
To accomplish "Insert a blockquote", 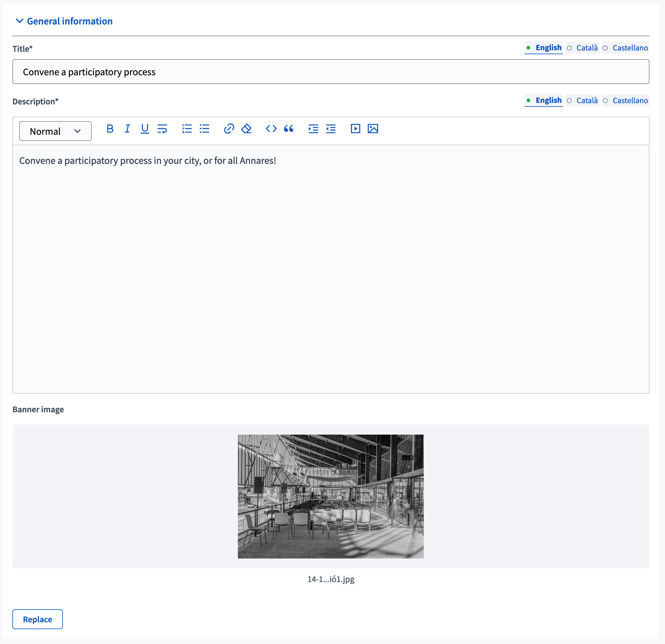I will tap(289, 129).
